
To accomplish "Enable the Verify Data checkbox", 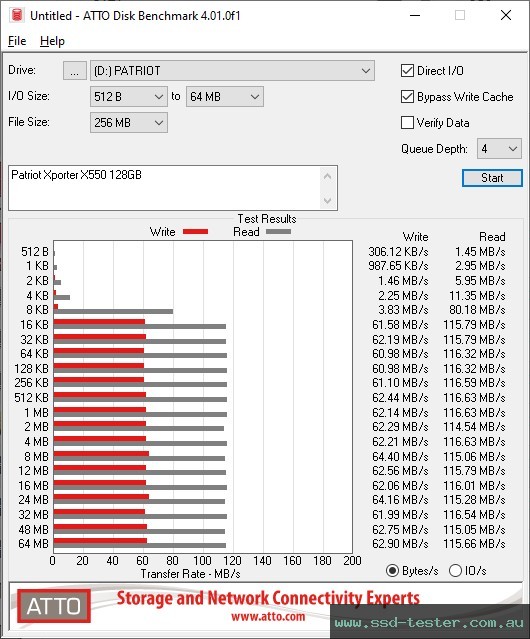I will point(407,123).
